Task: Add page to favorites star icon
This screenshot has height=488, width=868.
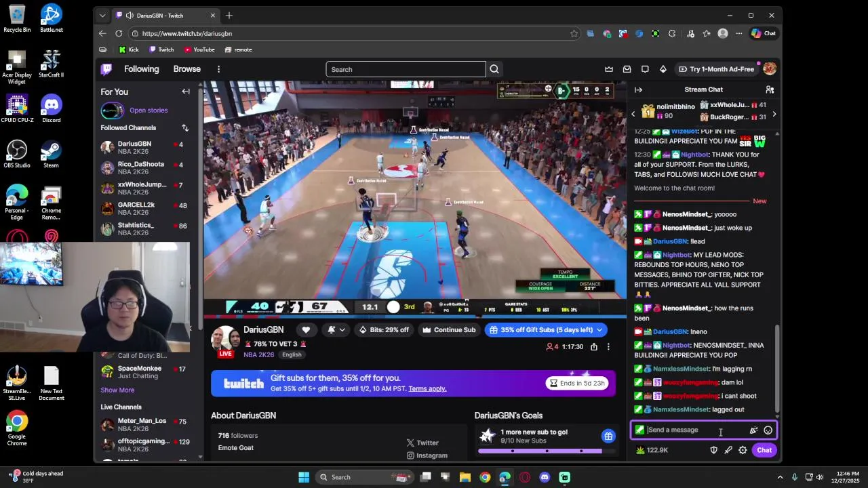Action: tap(574, 33)
